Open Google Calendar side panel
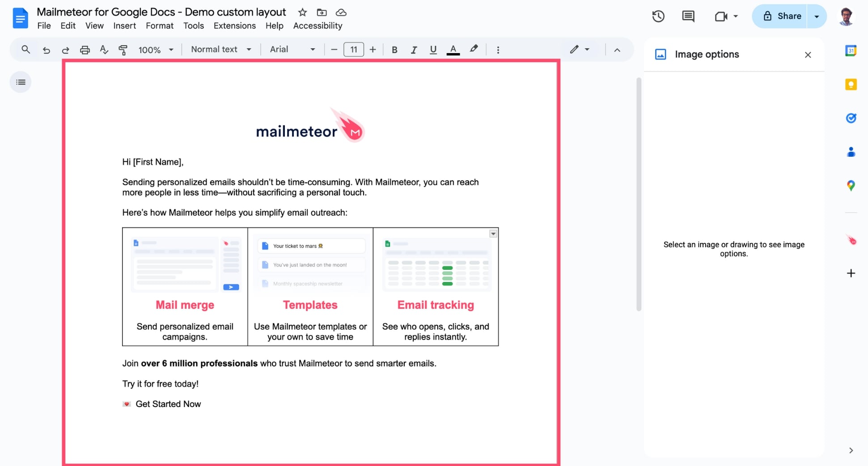The width and height of the screenshot is (868, 466). click(x=851, y=51)
